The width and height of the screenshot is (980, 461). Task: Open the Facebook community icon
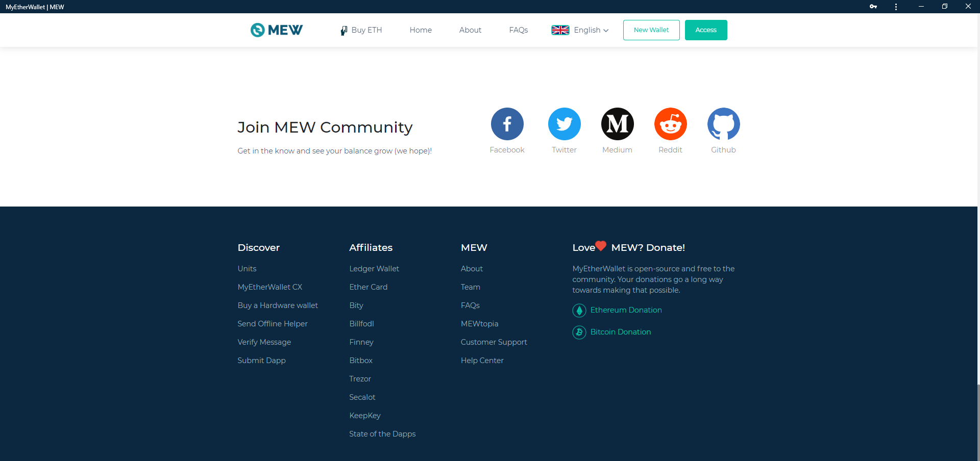(507, 124)
